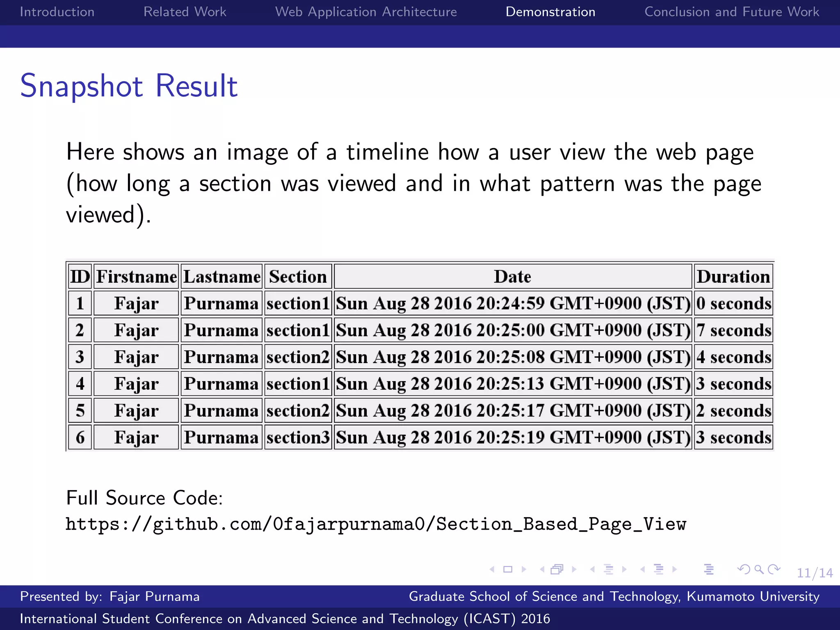Click the date cell with 20:24:59
The image size is (840, 630).
[x=513, y=304]
